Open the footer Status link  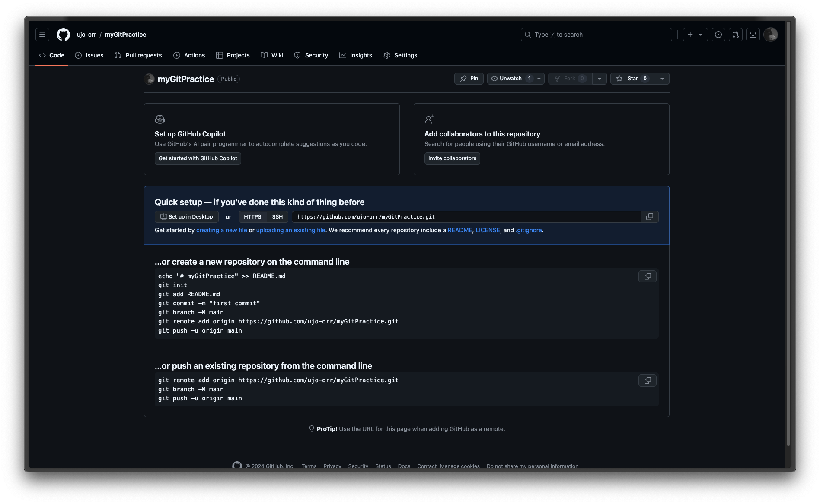click(383, 466)
